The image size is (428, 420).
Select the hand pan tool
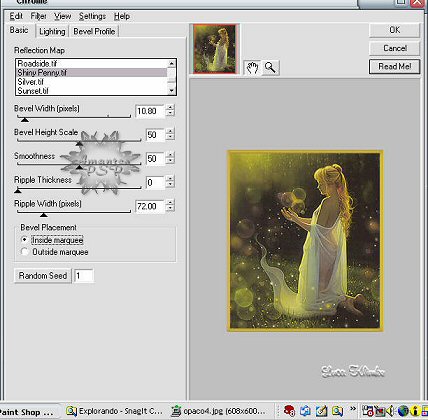(x=252, y=68)
